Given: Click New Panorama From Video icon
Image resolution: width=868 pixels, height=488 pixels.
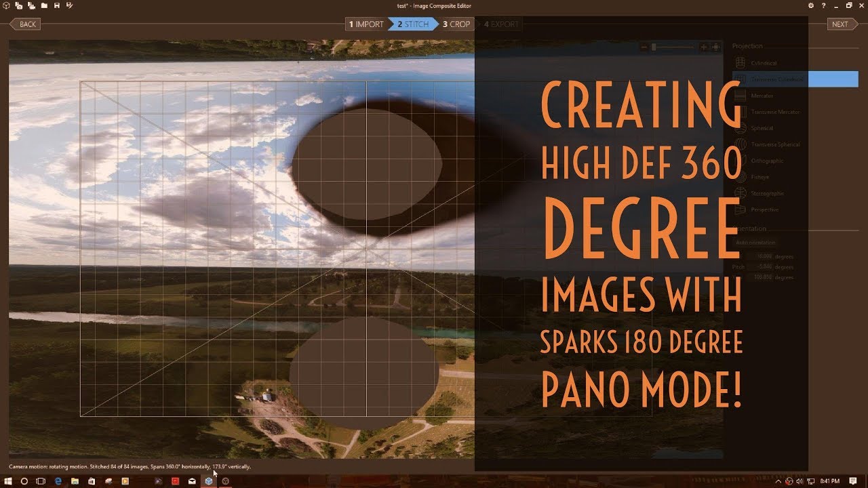Looking at the screenshot, I should (31, 5).
